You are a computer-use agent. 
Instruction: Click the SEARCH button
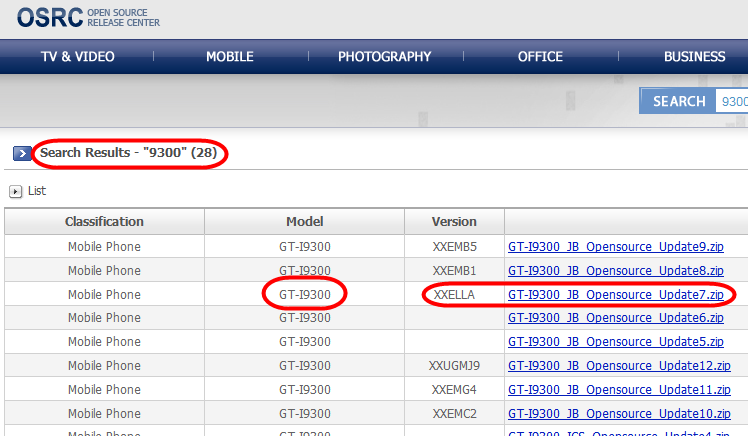(678, 101)
